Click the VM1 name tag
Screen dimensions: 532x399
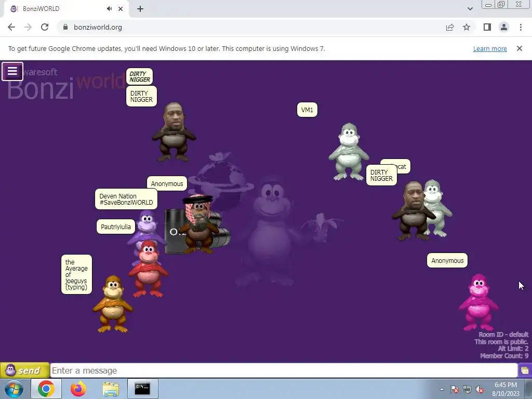(307, 110)
